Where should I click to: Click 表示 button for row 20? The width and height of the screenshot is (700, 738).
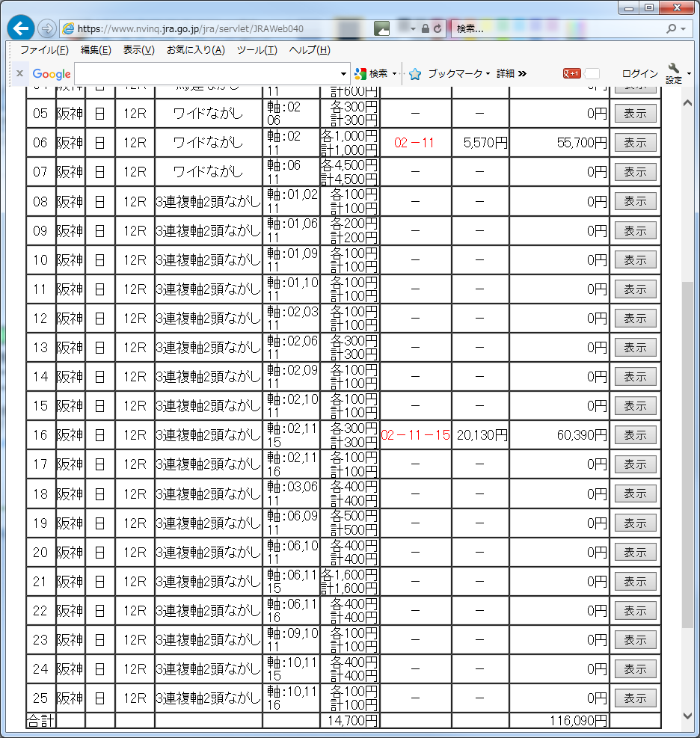point(635,552)
